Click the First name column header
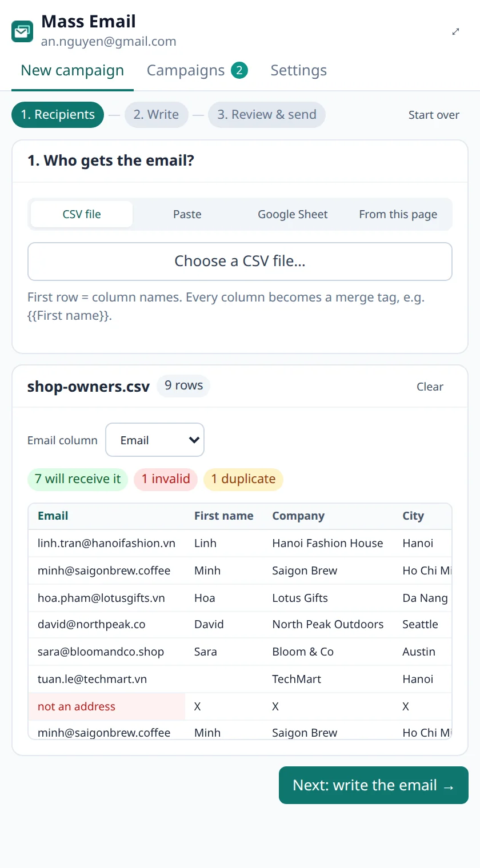 (x=224, y=516)
